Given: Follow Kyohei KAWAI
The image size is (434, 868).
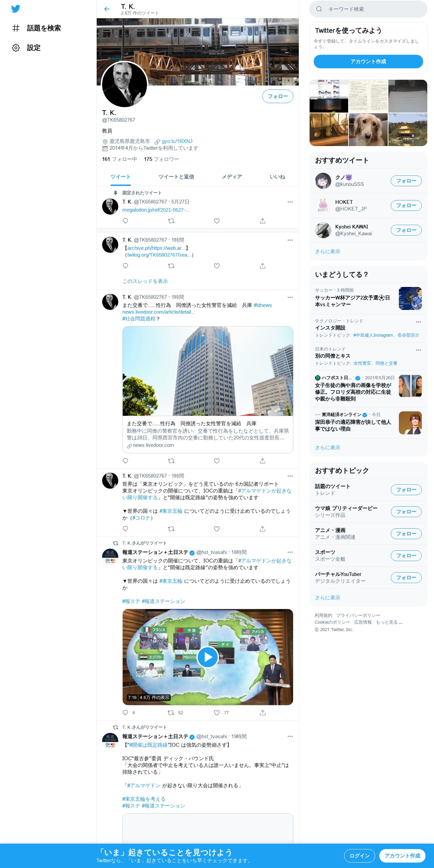Looking at the screenshot, I should click(406, 230).
